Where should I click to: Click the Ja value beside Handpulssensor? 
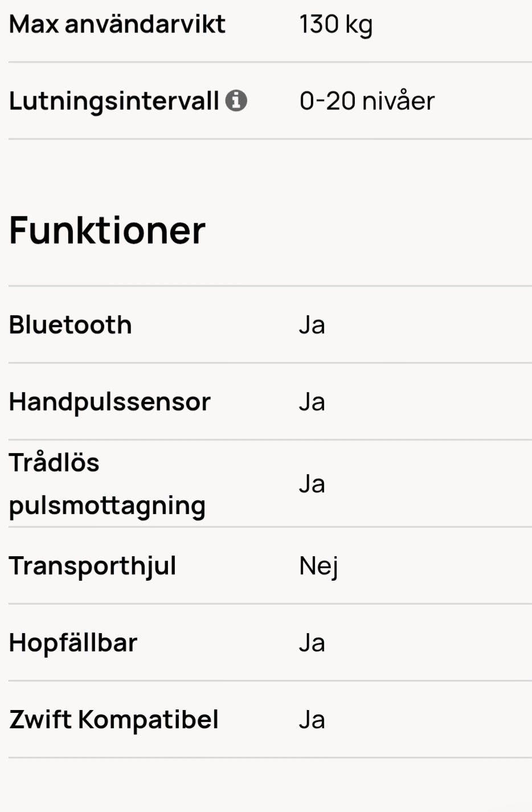click(312, 402)
